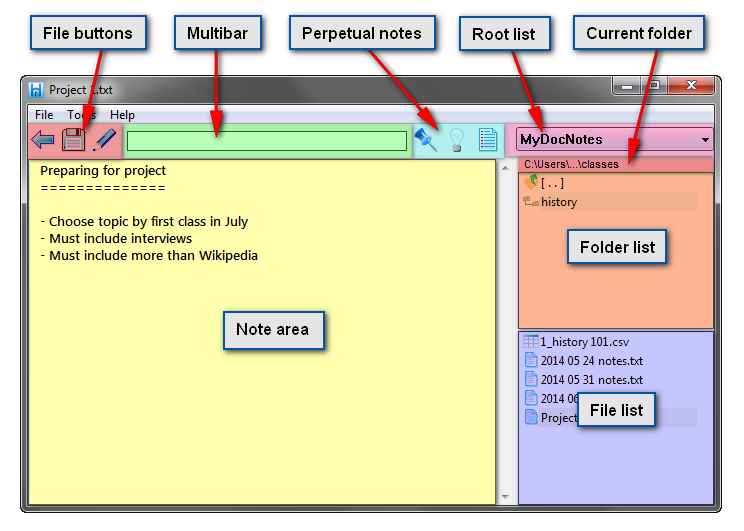Click the 'Preparing for project' heading line

point(103,170)
